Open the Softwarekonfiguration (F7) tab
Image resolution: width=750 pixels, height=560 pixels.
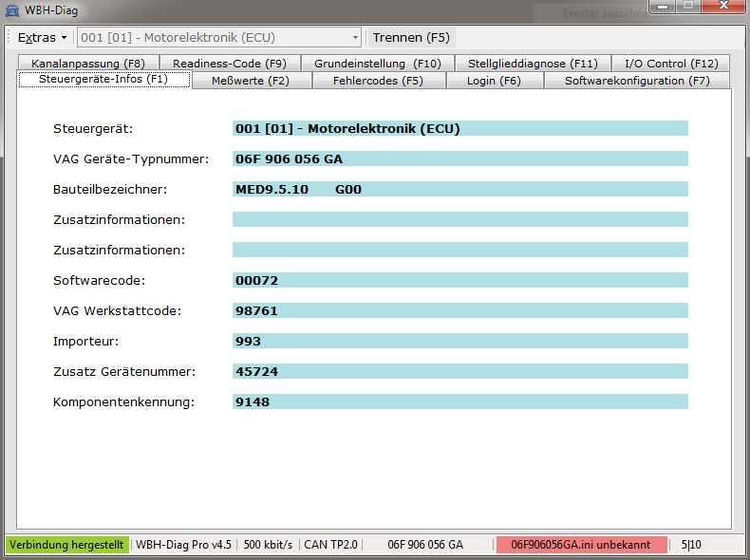(636, 81)
